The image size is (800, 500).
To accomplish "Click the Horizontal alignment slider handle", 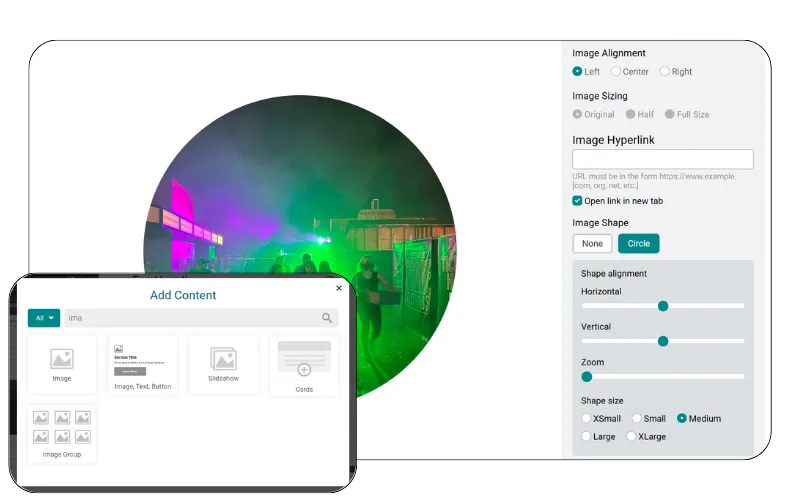I will (x=663, y=306).
